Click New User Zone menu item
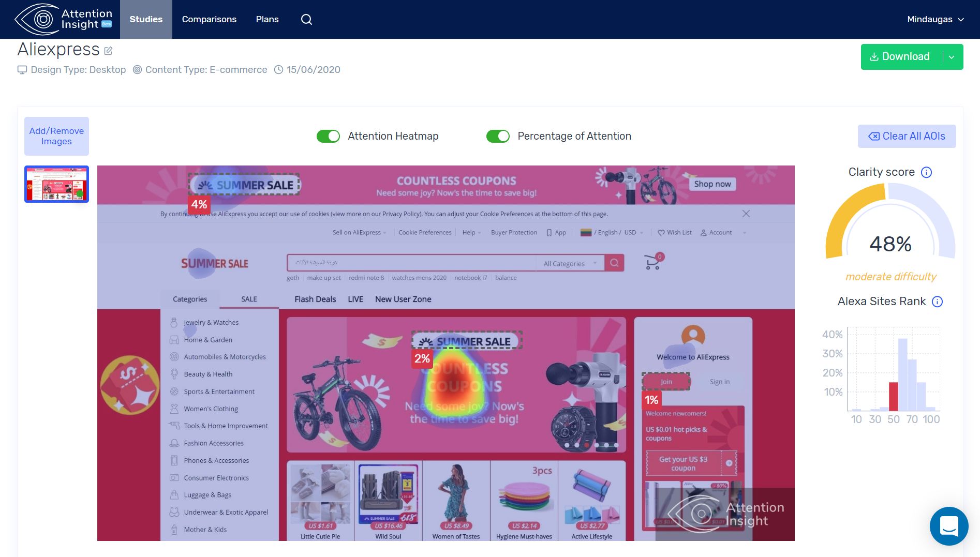Viewport: 980px width, 557px height. (x=403, y=299)
